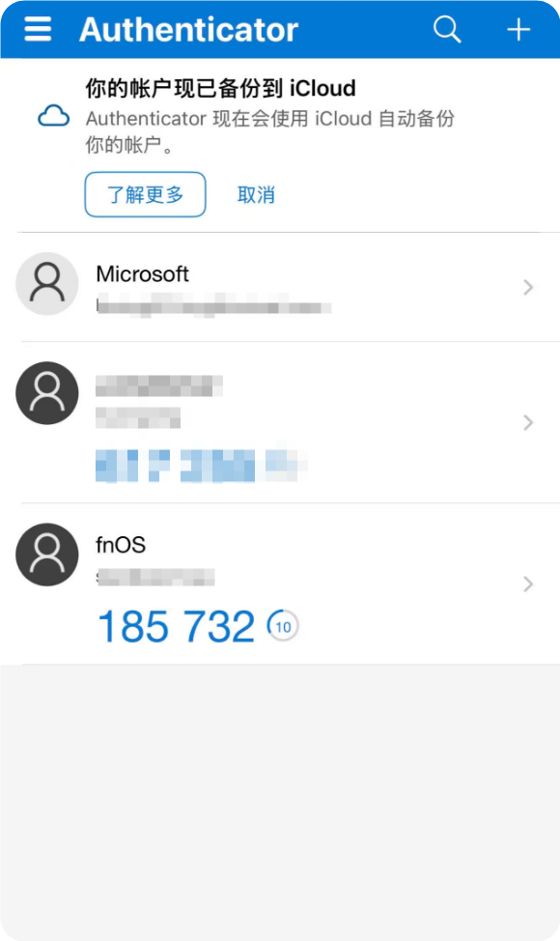Dismiss the banner with 取消
This screenshot has width=560, height=941.
pos(256,195)
